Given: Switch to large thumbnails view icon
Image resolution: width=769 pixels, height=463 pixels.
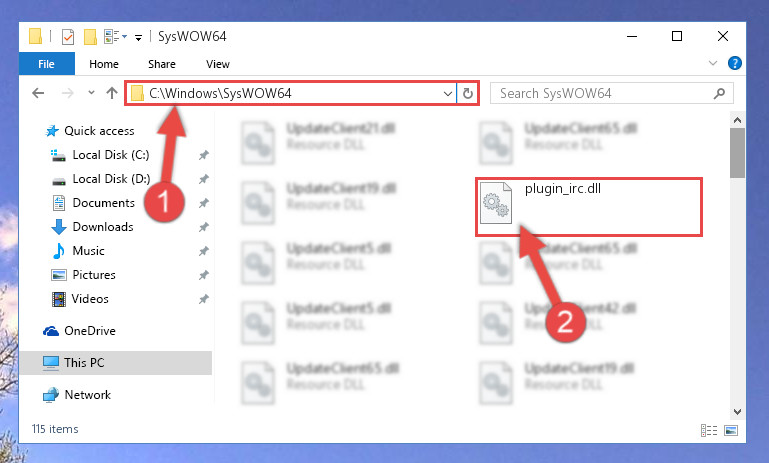Looking at the screenshot, I should (x=731, y=431).
